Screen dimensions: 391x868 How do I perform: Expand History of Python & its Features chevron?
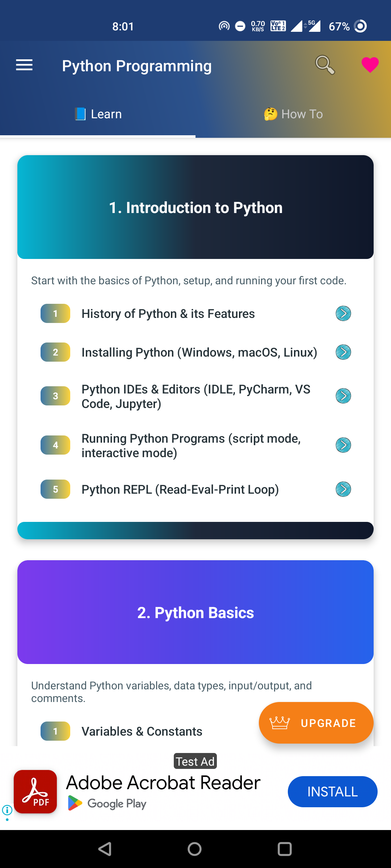click(x=343, y=314)
